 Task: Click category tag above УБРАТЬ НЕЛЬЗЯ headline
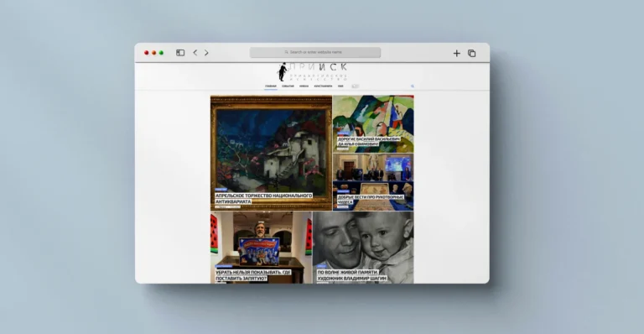(224, 267)
